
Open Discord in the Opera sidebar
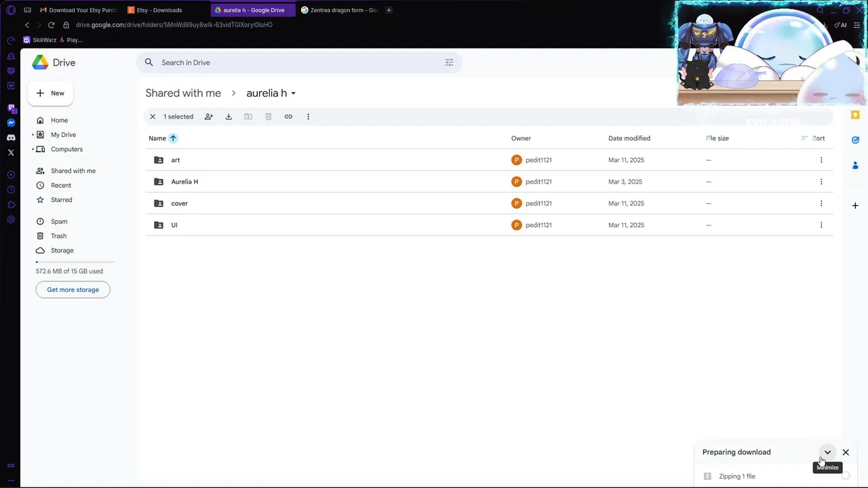[11, 138]
